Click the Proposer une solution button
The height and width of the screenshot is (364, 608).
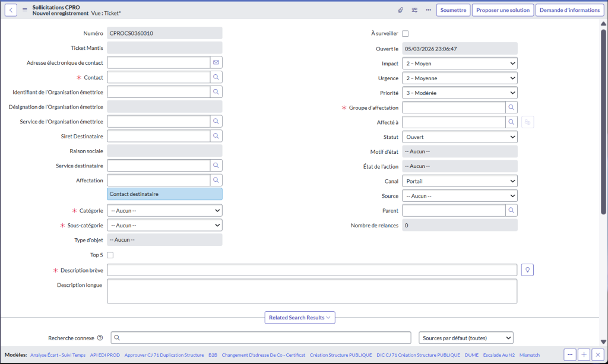(503, 10)
